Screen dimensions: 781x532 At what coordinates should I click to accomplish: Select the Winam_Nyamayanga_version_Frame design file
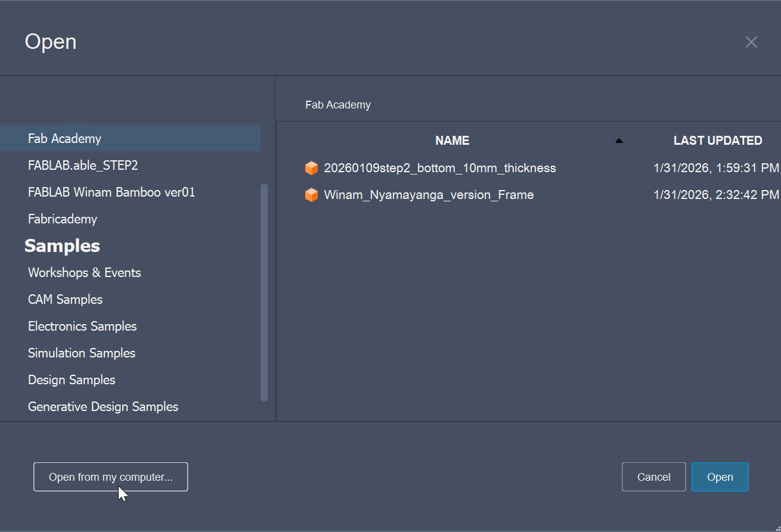[x=429, y=194]
